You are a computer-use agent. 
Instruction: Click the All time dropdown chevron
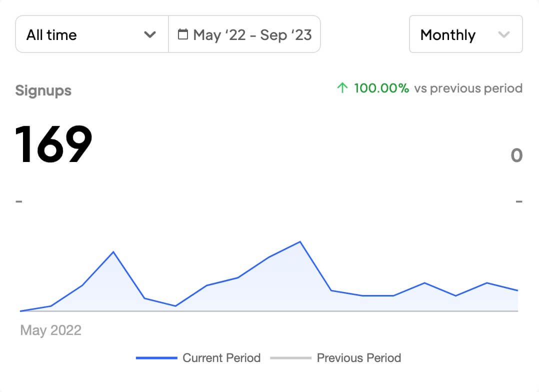[149, 34]
